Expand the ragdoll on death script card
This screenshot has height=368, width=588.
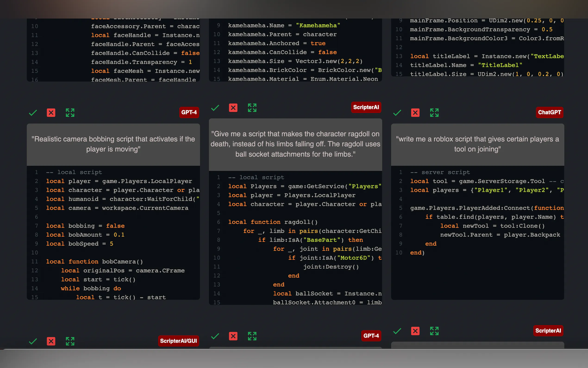coord(252,108)
